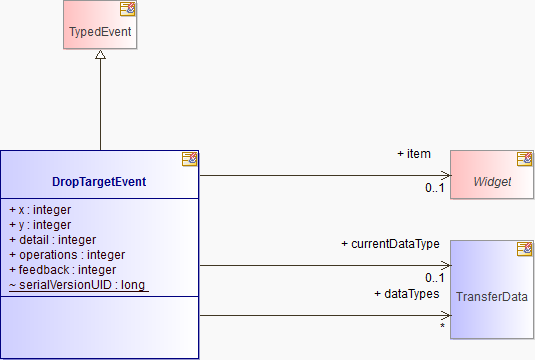Select the currentDataType arrowhead at TransferData
535x360 pixels.
tap(446, 265)
